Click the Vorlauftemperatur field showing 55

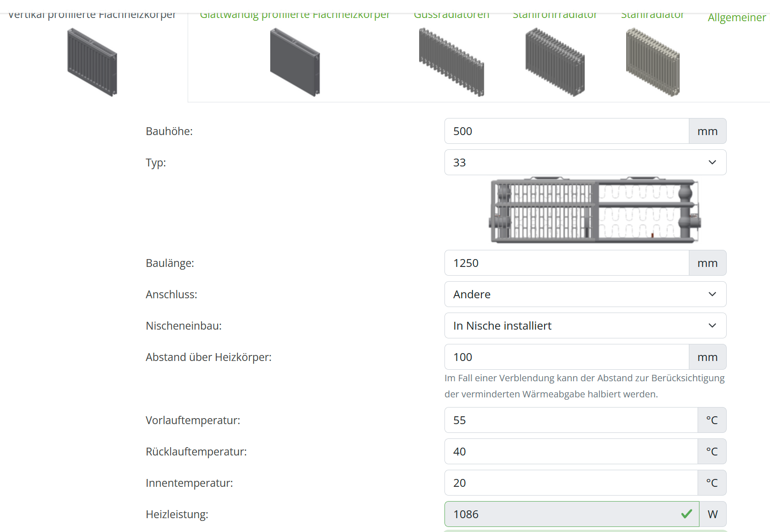tap(571, 420)
